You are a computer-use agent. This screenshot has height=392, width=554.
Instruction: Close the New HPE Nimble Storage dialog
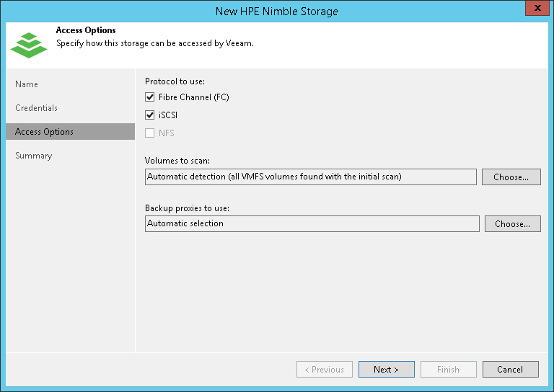pos(535,10)
